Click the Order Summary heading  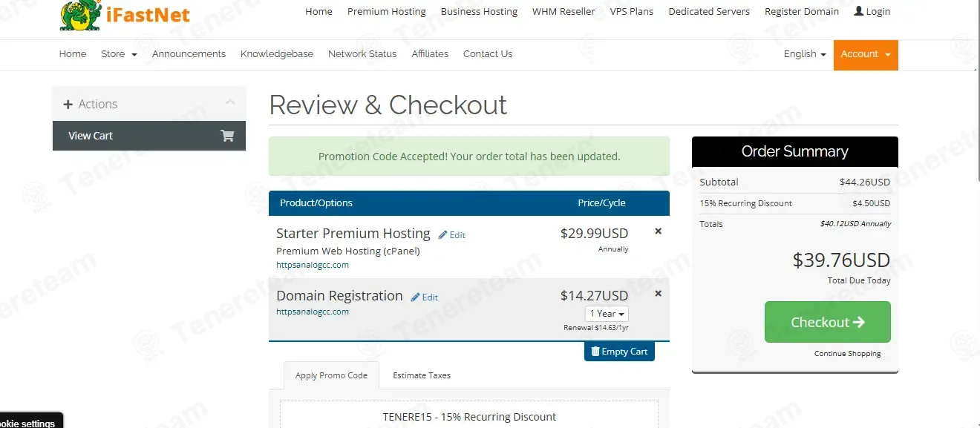click(794, 151)
